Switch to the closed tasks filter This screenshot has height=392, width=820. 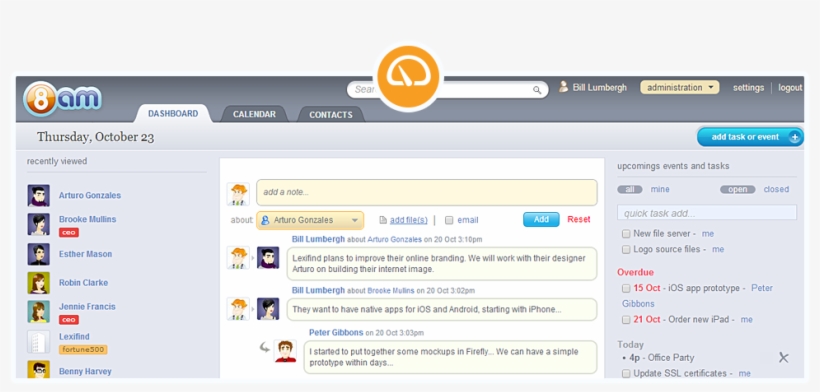click(x=776, y=189)
